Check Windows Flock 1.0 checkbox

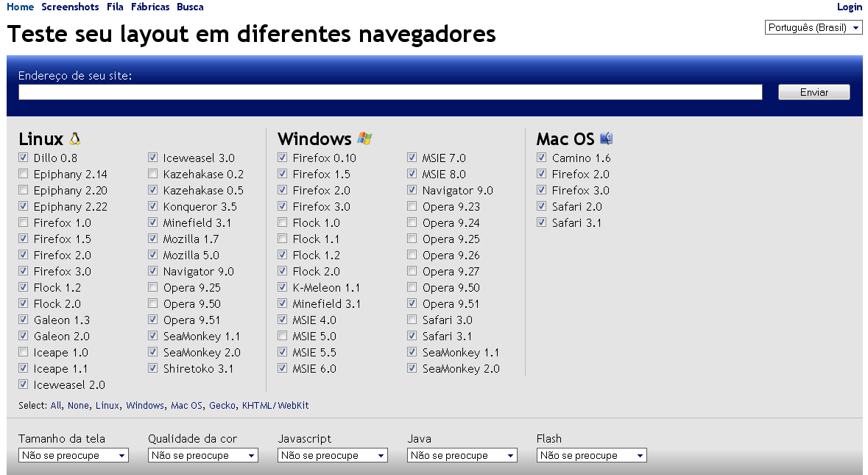coord(282,222)
